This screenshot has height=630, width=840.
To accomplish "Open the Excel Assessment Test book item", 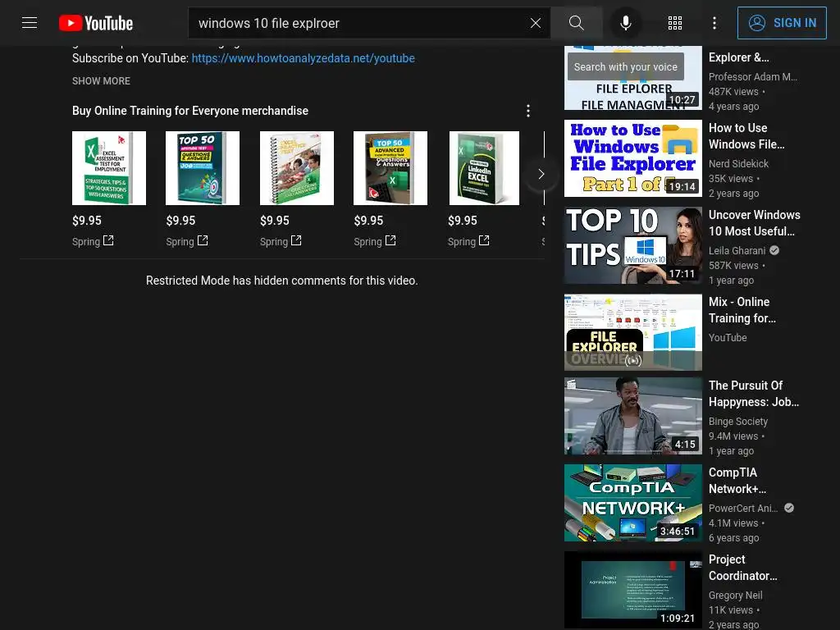I will click(109, 168).
